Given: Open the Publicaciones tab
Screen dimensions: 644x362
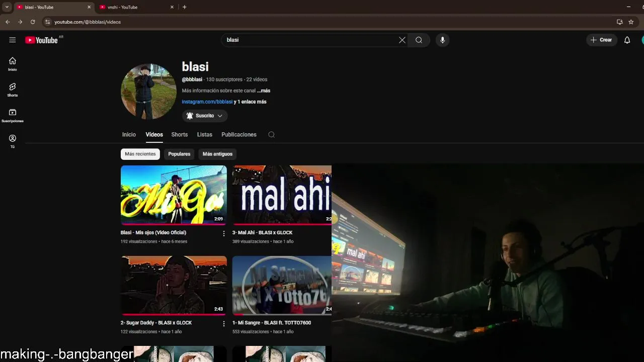Looking at the screenshot, I should [239, 134].
